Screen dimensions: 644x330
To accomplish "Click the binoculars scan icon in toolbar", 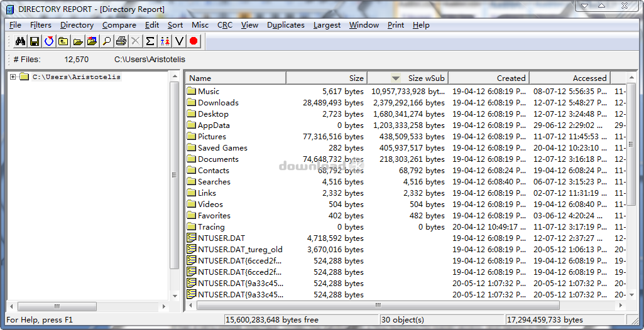I will pos(20,41).
